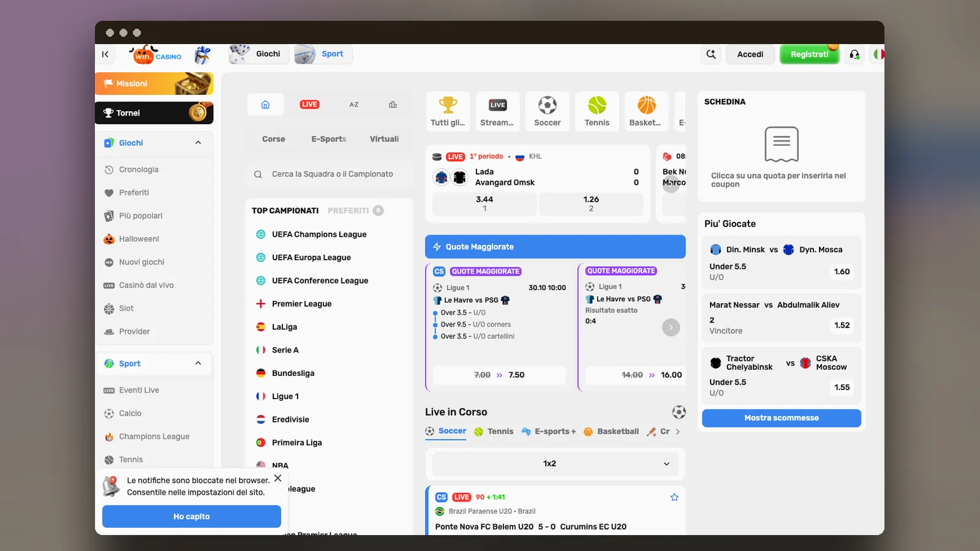Click Mostra scommesse button
Screen dimensions: 980x551
[782, 418]
